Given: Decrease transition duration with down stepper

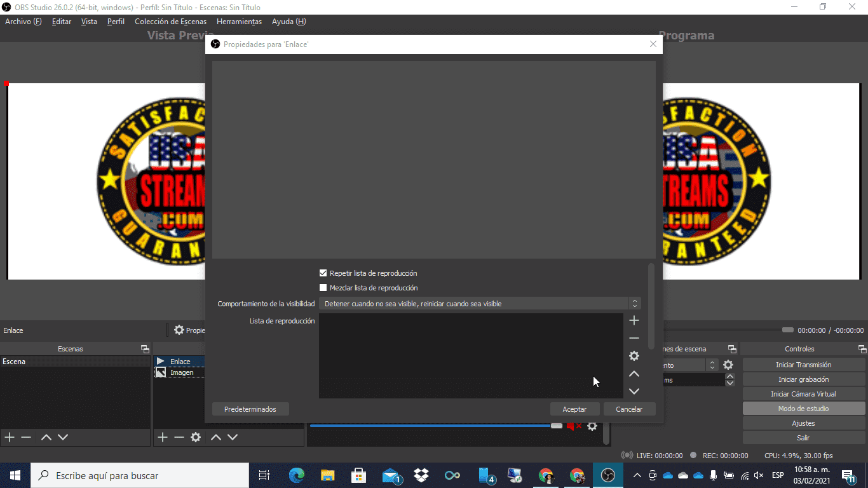Looking at the screenshot, I should 729,383.
